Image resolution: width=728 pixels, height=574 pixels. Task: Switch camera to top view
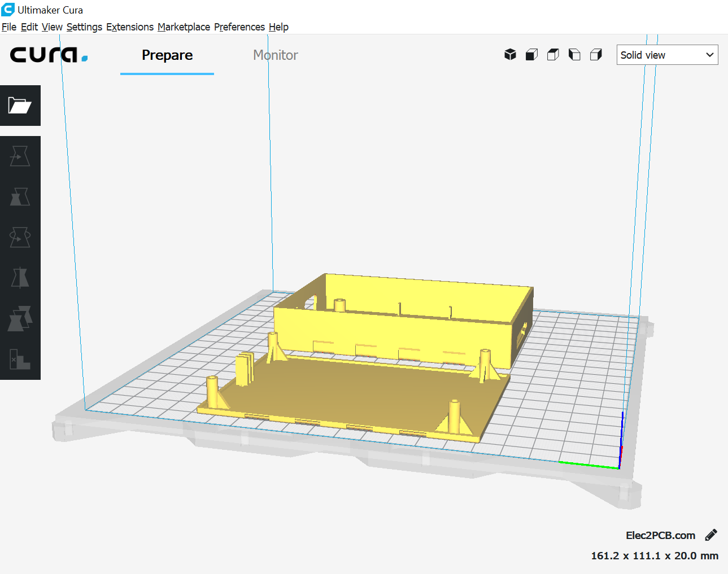[553, 55]
